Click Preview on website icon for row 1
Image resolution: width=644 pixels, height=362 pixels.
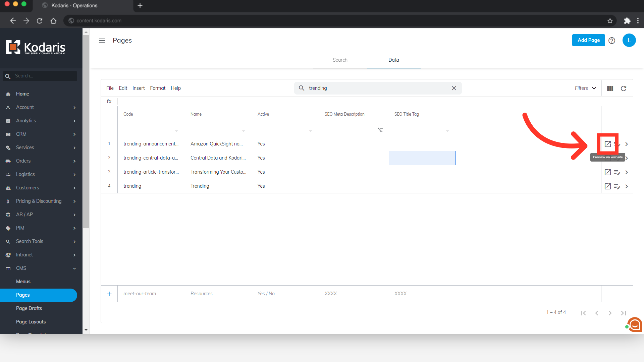607,144
